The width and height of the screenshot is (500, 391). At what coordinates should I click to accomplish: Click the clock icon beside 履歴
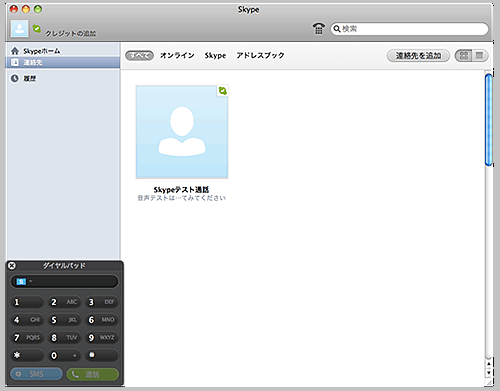pyautogui.click(x=15, y=79)
